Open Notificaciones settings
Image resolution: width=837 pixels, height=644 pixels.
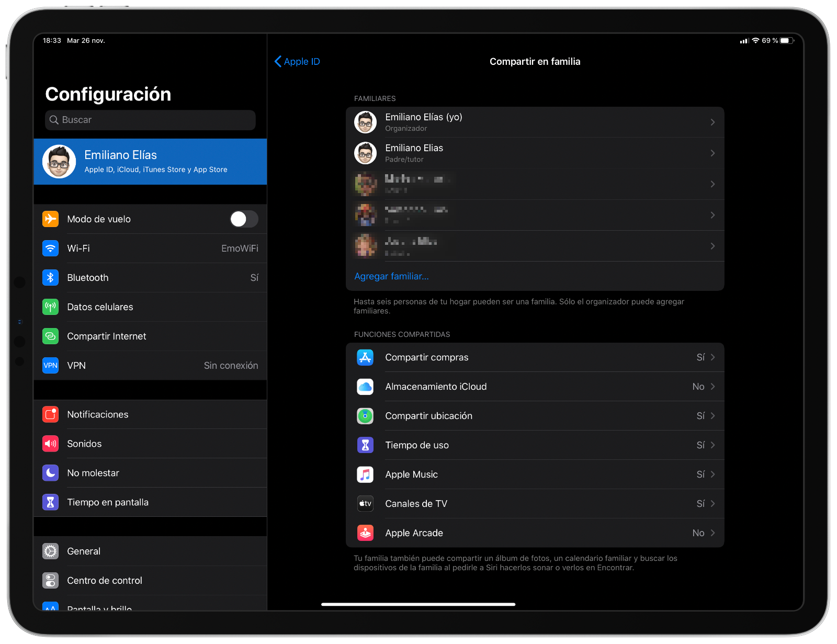(150, 414)
